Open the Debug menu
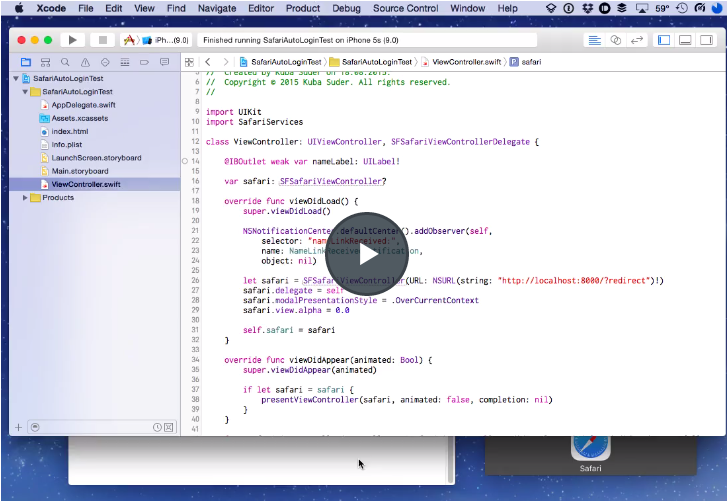 (346, 8)
